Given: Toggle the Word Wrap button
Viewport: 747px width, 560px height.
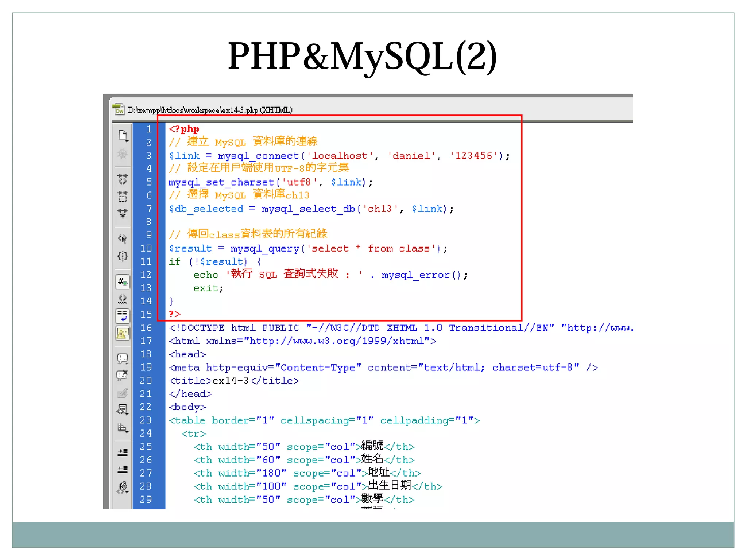Looking at the screenshot, I should (x=123, y=316).
